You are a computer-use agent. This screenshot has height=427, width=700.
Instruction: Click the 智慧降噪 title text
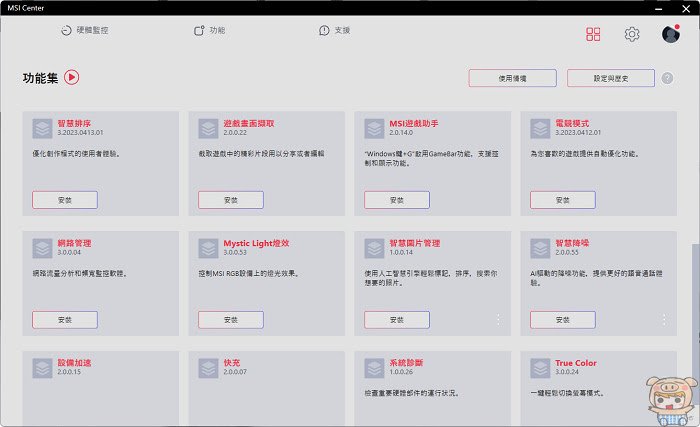[572, 243]
